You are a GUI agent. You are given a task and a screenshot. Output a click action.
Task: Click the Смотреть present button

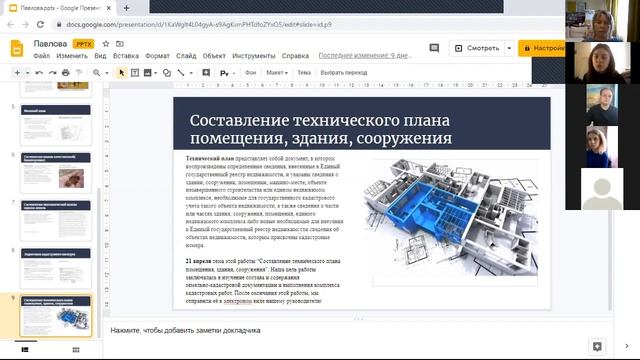(477, 48)
